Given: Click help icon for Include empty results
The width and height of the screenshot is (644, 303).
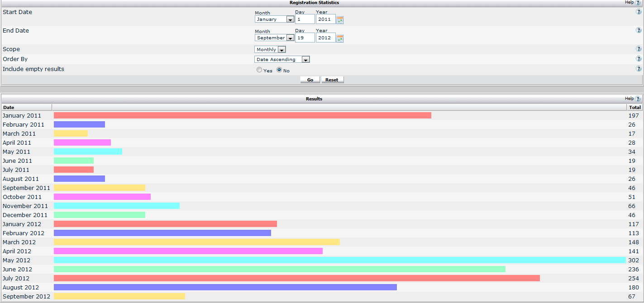Looking at the screenshot, I should click(639, 69).
